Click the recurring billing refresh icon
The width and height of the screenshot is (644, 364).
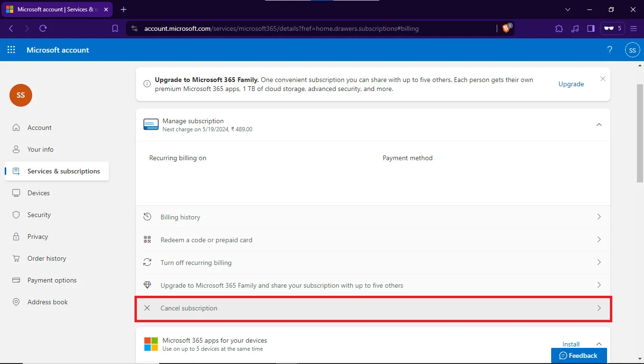[x=147, y=262]
